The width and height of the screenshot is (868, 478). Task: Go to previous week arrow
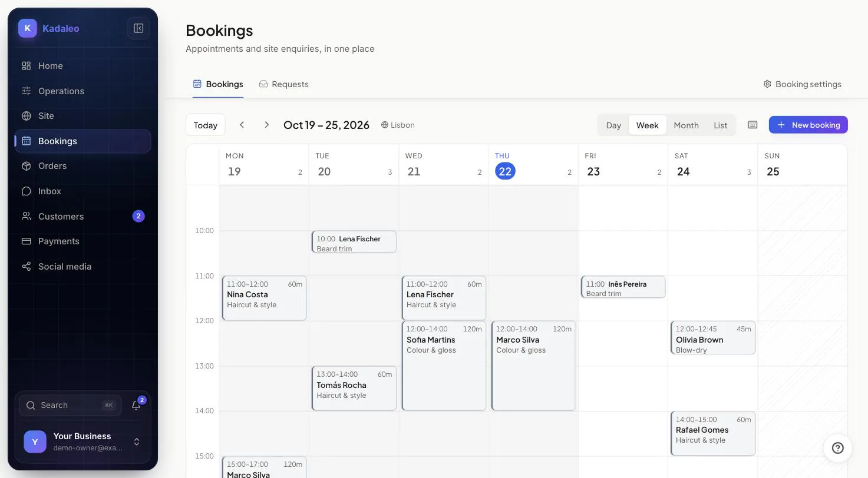242,125
